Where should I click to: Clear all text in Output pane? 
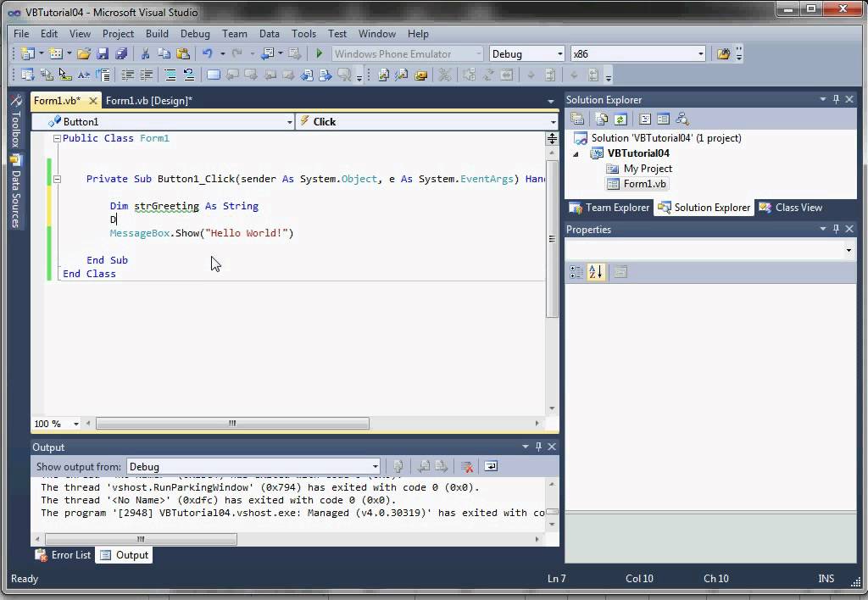pos(466,466)
